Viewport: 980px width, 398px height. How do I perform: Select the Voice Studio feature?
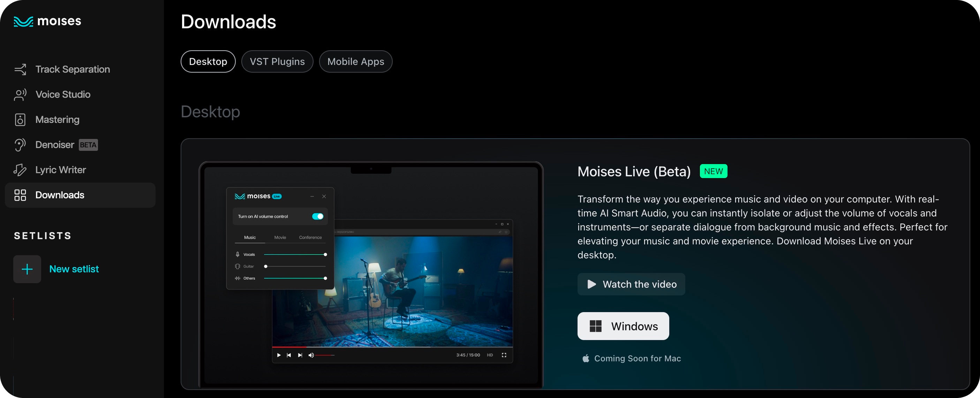coord(62,94)
